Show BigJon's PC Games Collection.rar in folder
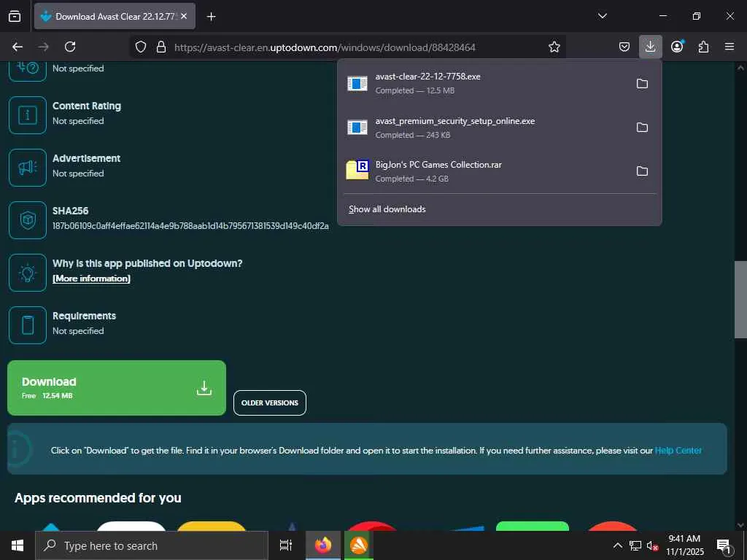Image resolution: width=747 pixels, height=560 pixels. 642,171
